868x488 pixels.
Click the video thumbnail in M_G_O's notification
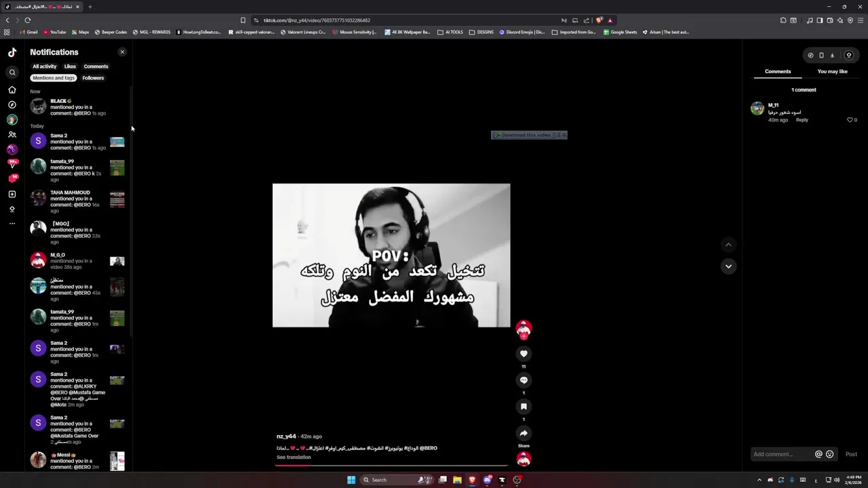(x=117, y=261)
